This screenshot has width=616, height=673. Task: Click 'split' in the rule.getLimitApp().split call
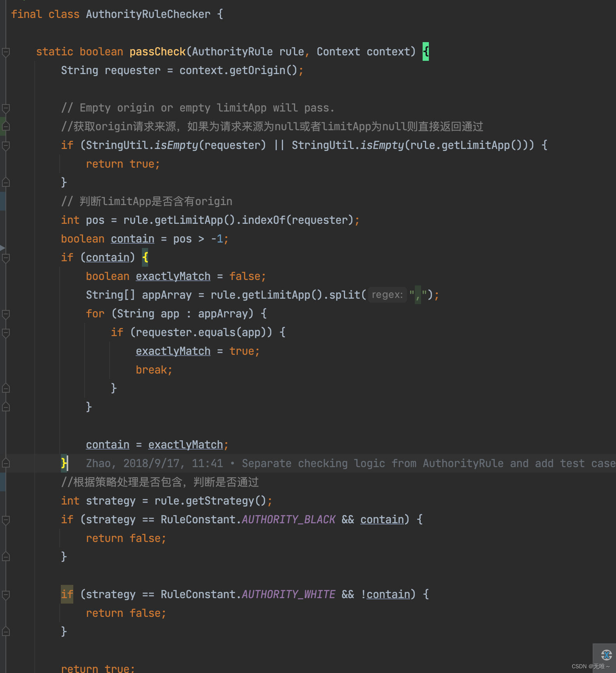click(x=345, y=295)
